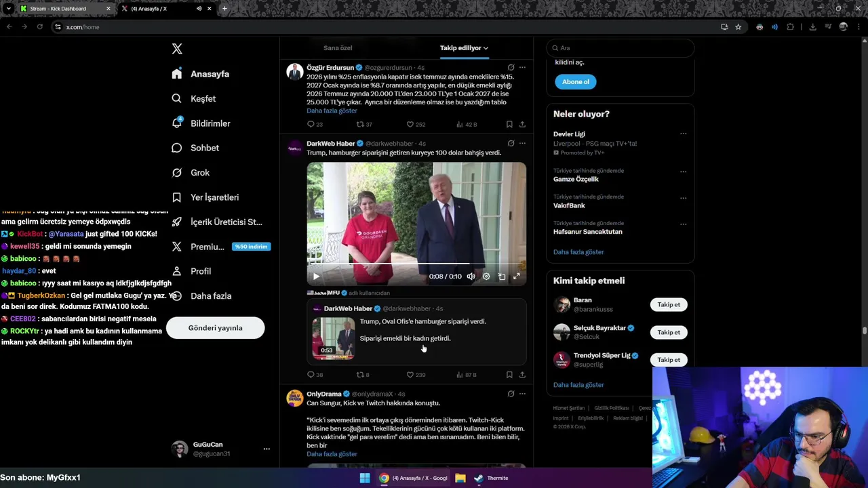Screen dimensions: 868x488
Task: Follow Selçuk Bayraktar with Takip et
Action: (669, 333)
